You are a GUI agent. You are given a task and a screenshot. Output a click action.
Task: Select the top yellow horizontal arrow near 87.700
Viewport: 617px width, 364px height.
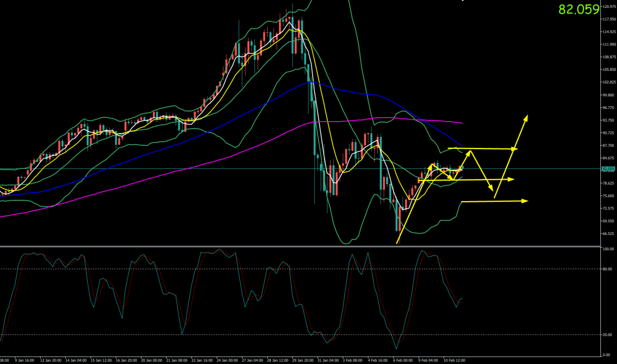coord(482,149)
